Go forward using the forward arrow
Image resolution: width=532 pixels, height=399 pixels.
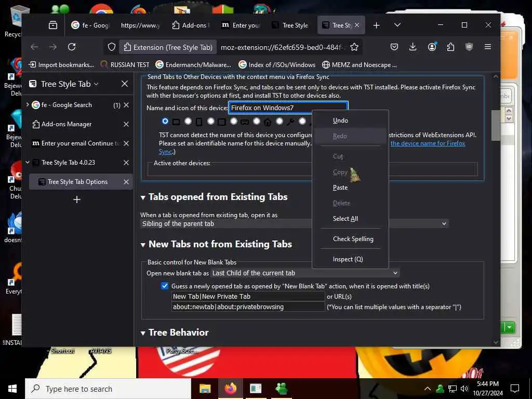tap(53, 47)
